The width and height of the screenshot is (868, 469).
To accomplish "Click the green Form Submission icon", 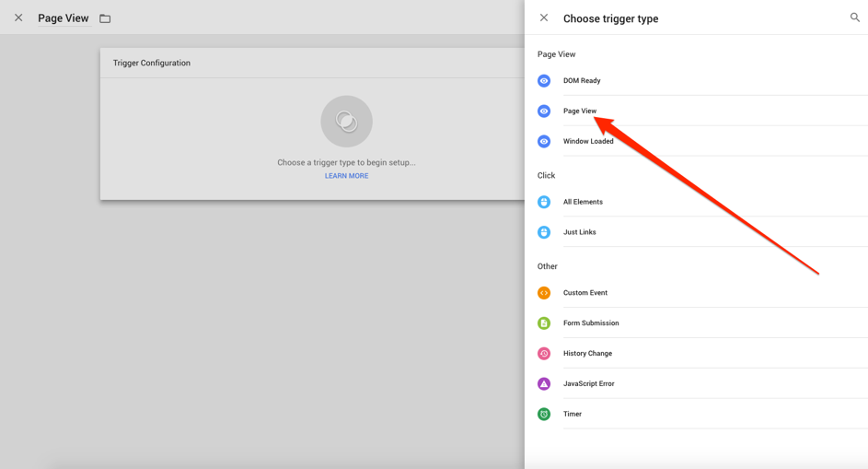I will (x=544, y=323).
